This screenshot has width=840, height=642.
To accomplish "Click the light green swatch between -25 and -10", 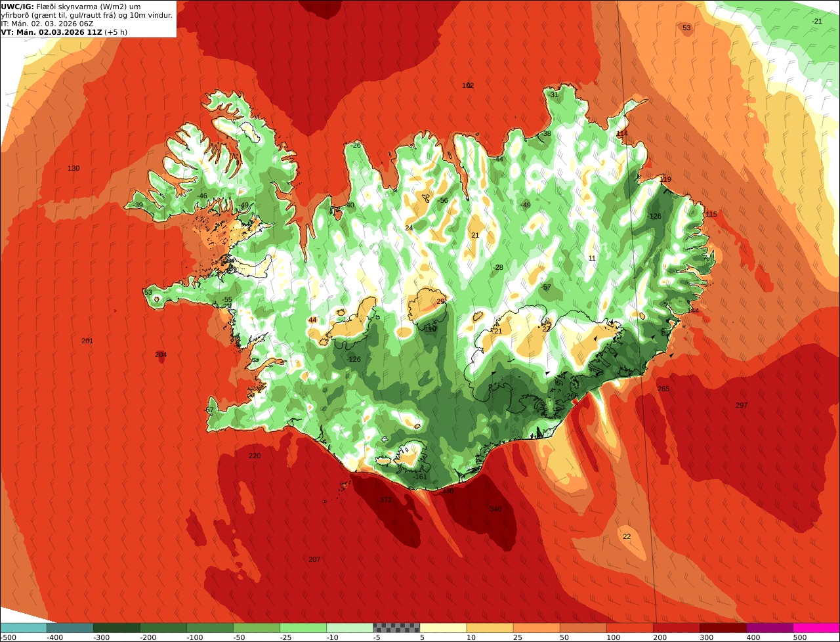I will tap(303, 628).
